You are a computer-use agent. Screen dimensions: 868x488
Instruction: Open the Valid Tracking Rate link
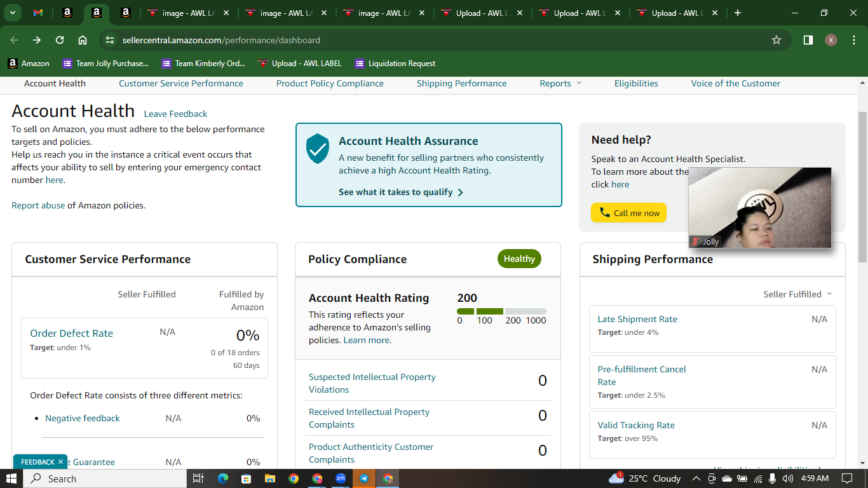636,425
